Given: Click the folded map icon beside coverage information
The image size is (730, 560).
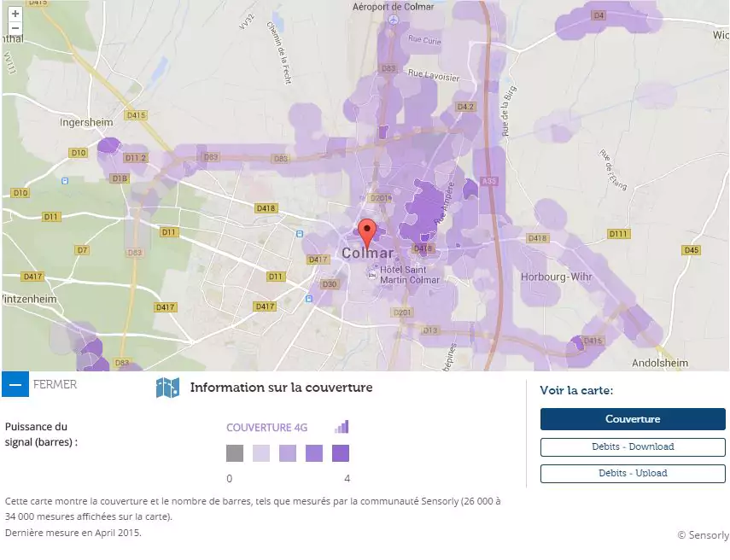Looking at the screenshot, I should [x=167, y=388].
